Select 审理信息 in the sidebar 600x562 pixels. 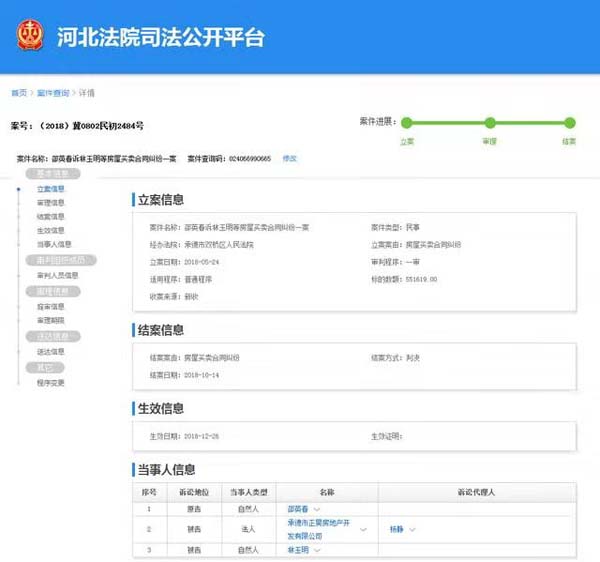point(51,202)
